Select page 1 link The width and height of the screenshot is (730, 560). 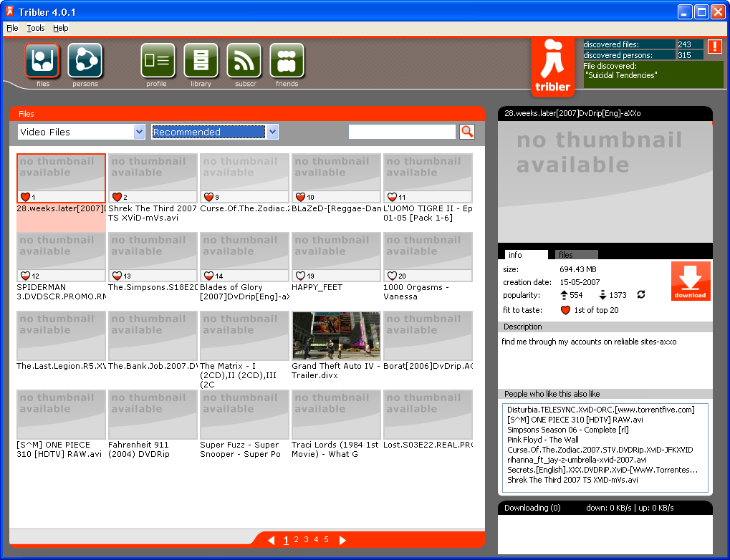[x=286, y=540]
